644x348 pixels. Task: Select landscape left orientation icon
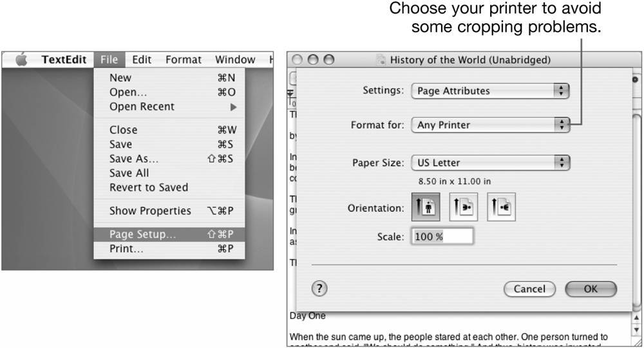(463, 207)
